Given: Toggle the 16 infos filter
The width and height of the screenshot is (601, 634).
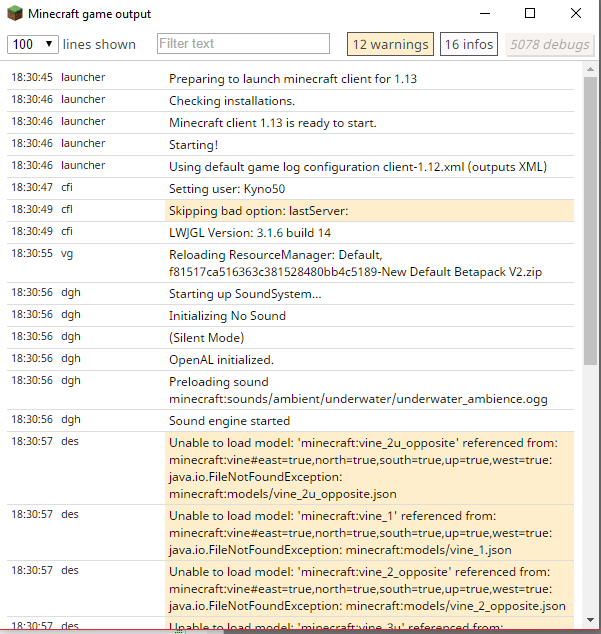Looking at the screenshot, I should point(469,44).
